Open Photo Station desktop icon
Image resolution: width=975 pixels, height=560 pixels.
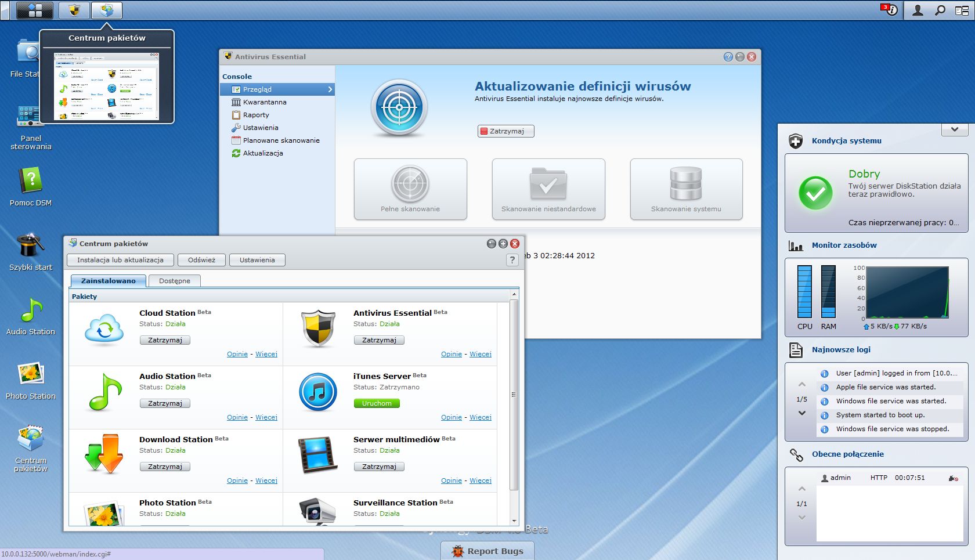(x=31, y=381)
